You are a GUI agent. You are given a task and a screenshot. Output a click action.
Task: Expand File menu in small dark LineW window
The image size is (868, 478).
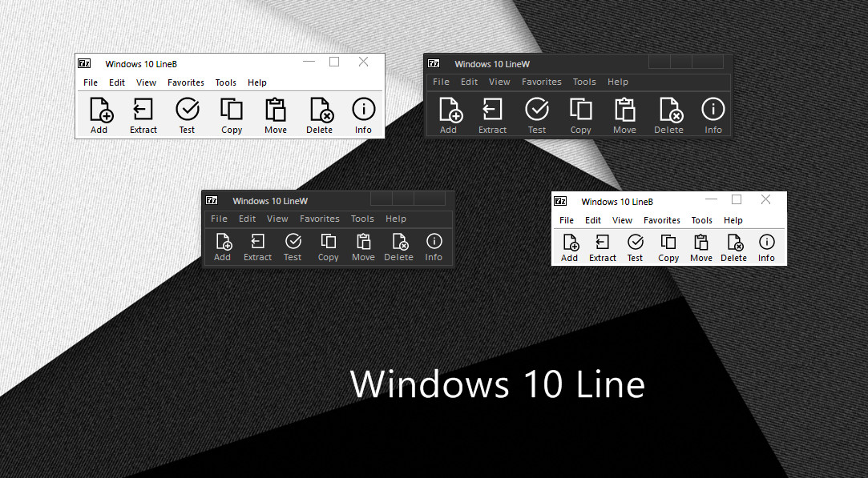(x=220, y=219)
